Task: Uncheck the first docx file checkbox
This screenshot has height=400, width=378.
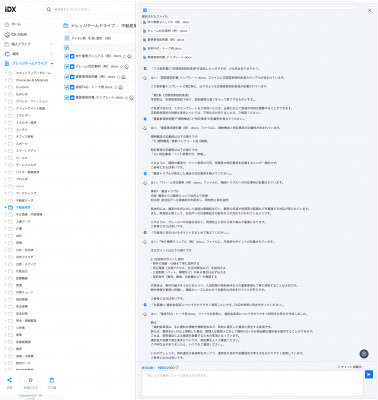Action: [x=66, y=56]
